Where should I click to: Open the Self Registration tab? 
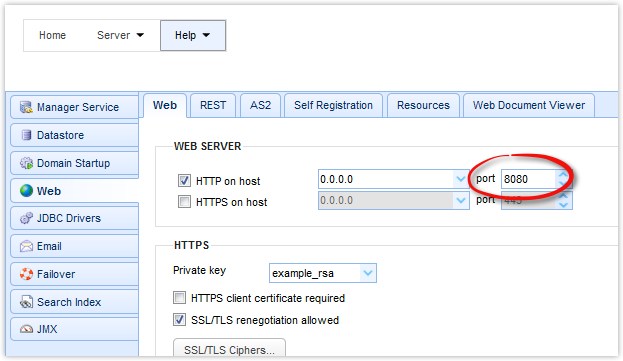pyautogui.click(x=333, y=105)
